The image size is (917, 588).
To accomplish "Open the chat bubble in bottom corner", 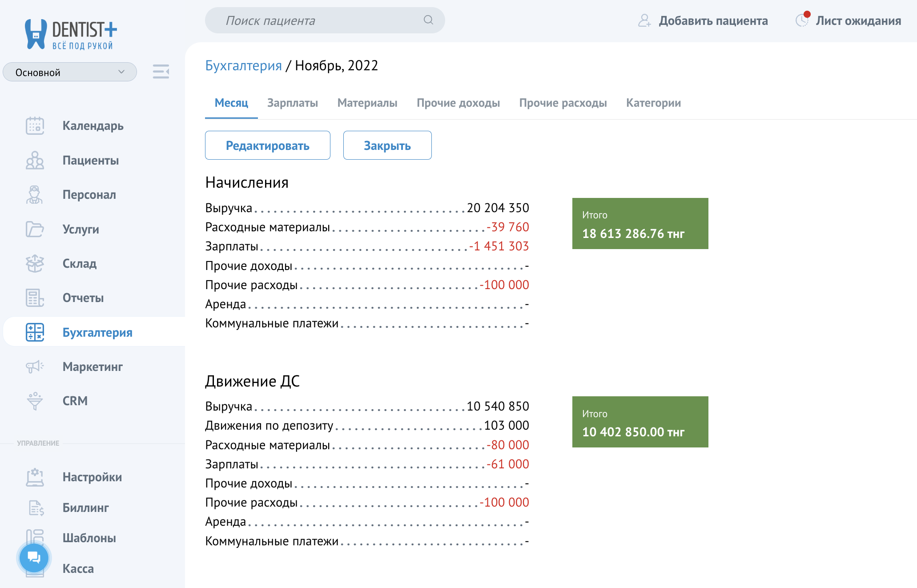I will pyautogui.click(x=33, y=557).
